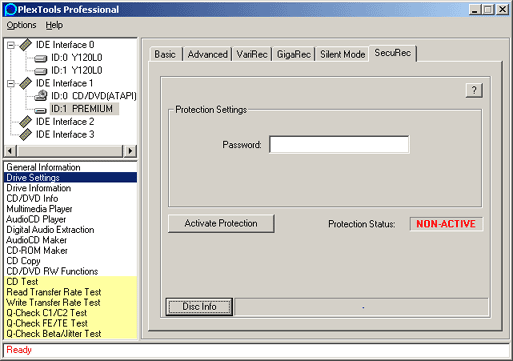Click the NON-ACTIVE protection status indicator

pyautogui.click(x=446, y=224)
